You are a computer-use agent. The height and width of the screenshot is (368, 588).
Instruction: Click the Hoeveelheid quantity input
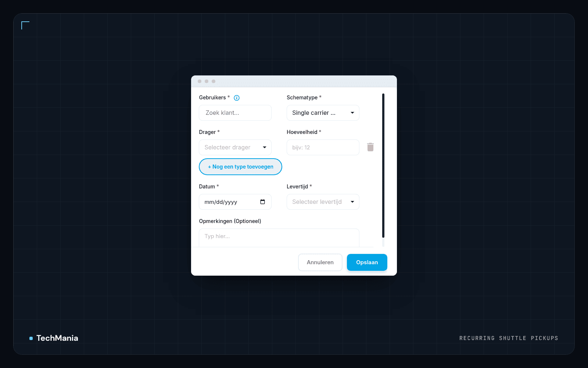[323, 147]
